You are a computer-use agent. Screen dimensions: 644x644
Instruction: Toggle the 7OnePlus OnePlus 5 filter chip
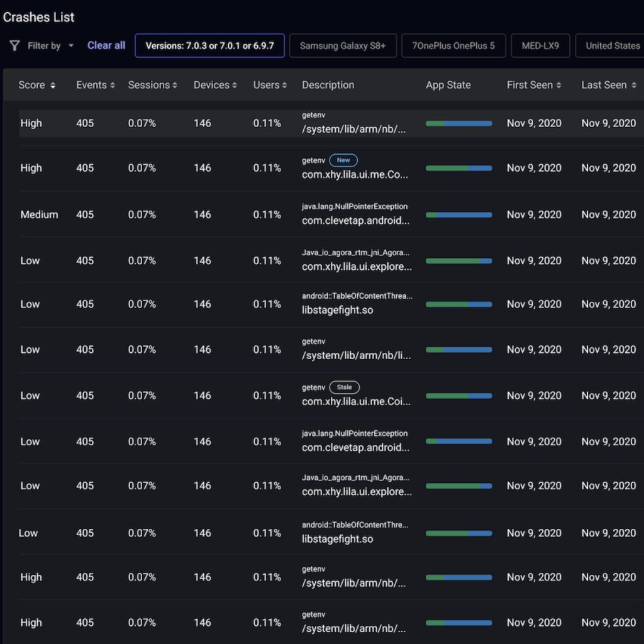(453, 45)
